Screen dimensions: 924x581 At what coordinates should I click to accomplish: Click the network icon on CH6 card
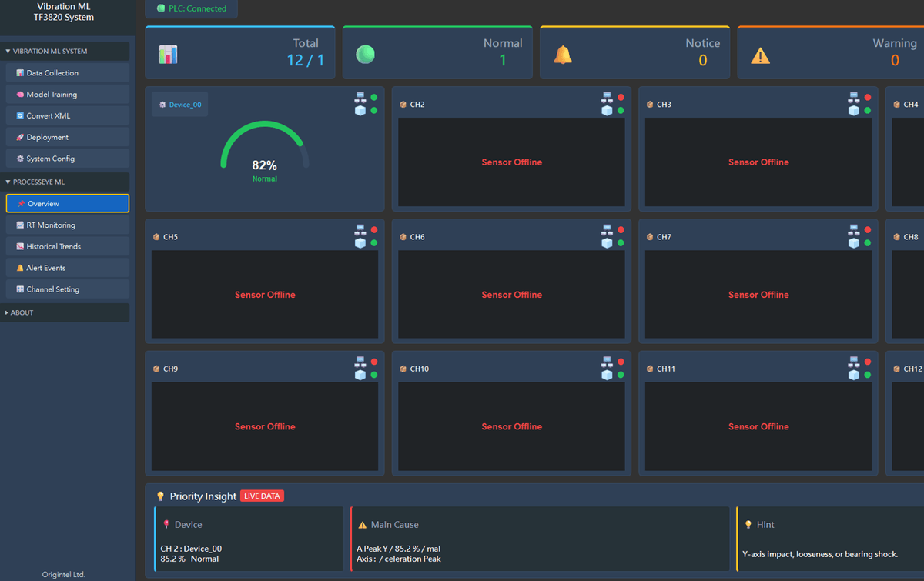pyautogui.click(x=607, y=230)
